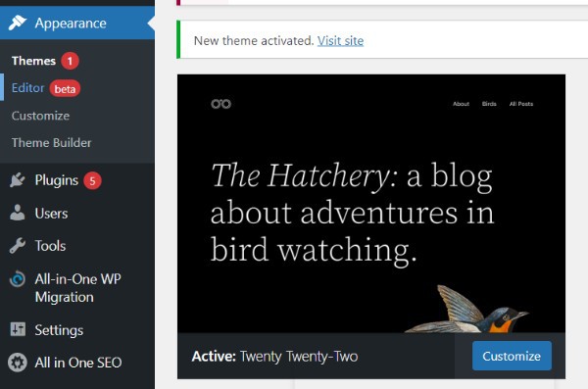This screenshot has width=588, height=389.
Task: Click Birds in theme preview navigation
Action: (489, 104)
